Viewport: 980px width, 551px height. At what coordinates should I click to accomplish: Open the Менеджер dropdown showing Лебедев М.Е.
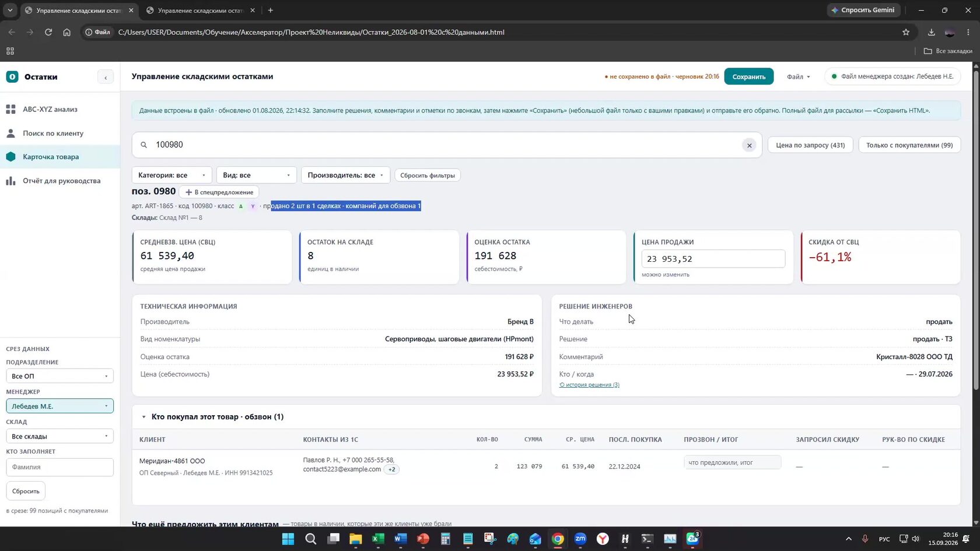pyautogui.click(x=60, y=406)
